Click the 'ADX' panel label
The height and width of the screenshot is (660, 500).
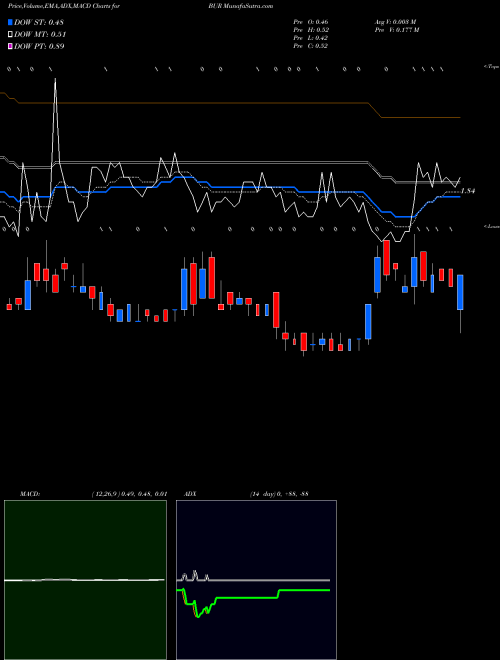190,494
